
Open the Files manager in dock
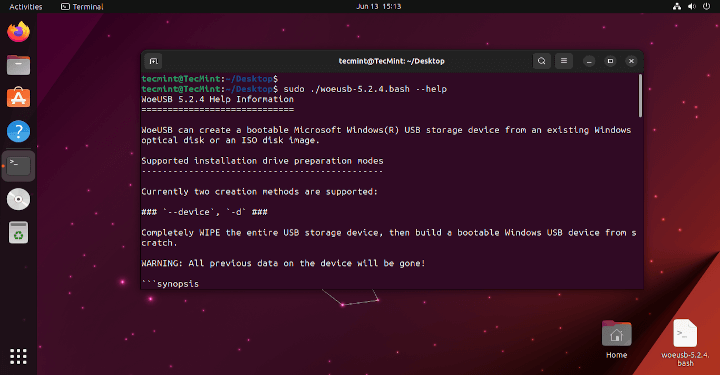tap(18, 65)
